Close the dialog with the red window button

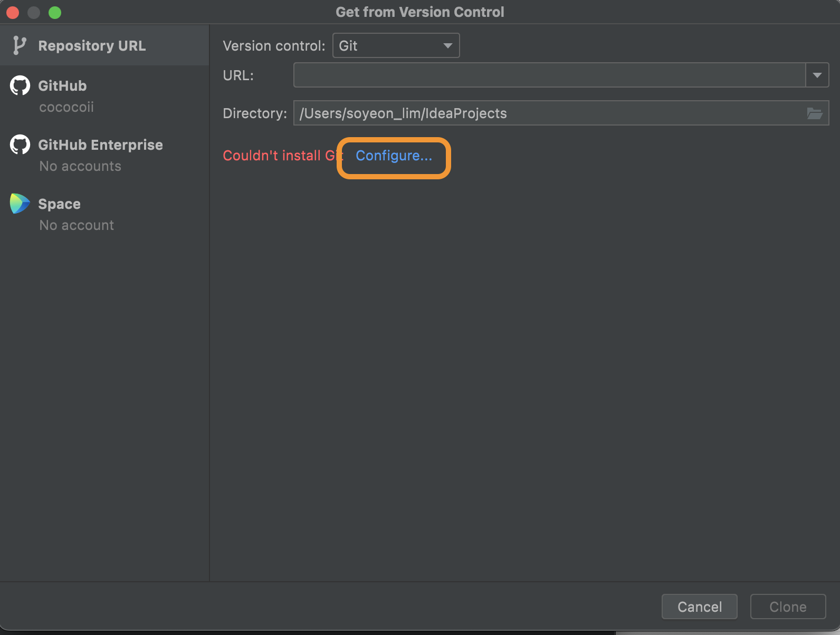point(13,12)
